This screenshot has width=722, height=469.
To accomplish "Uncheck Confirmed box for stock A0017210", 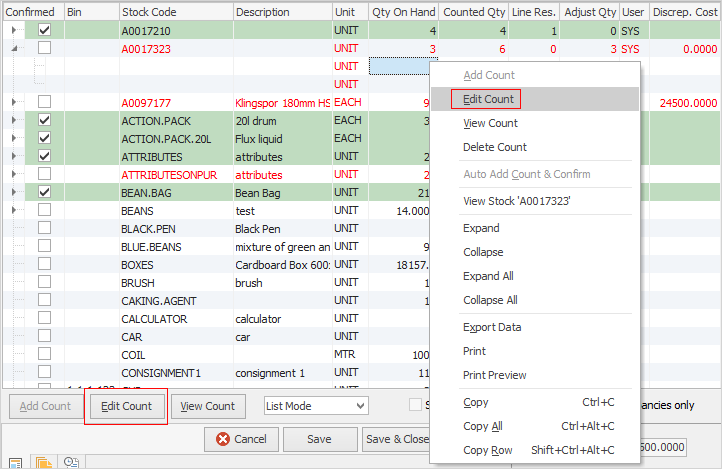I will click(44, 31).
